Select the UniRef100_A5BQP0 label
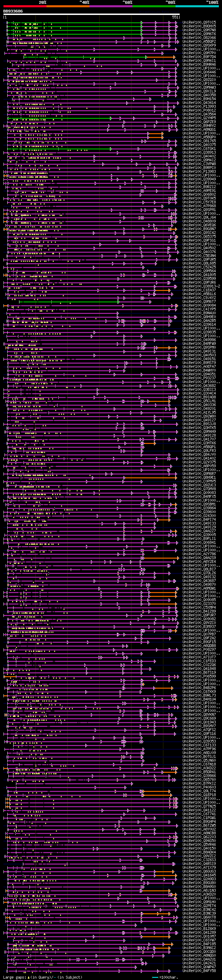The height and width of the screenshot is (980, 222). (199, 137)
